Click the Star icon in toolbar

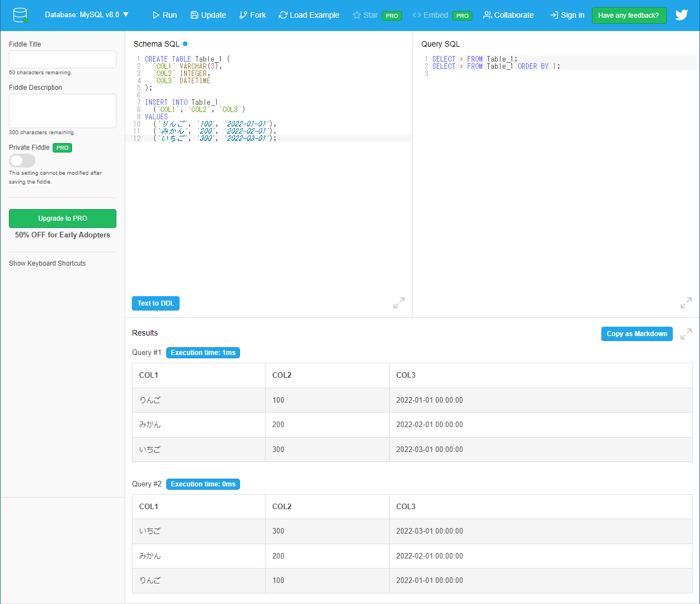(x=357, y=15)
